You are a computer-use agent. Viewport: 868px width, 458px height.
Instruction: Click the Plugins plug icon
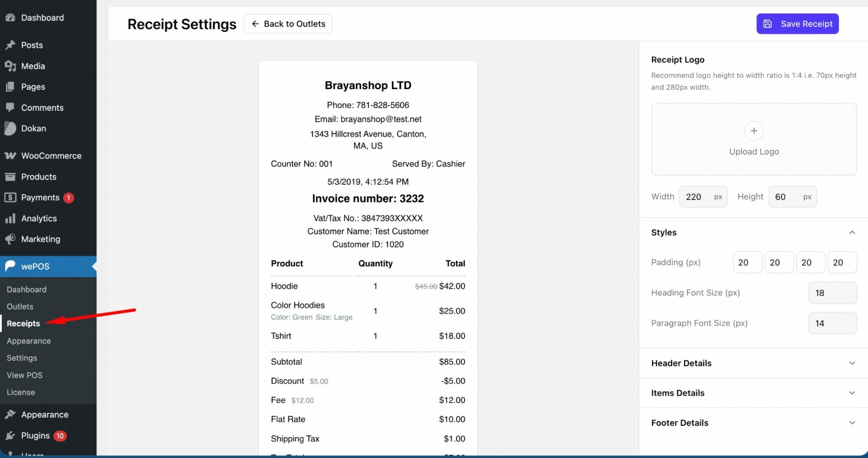point(10,435)
